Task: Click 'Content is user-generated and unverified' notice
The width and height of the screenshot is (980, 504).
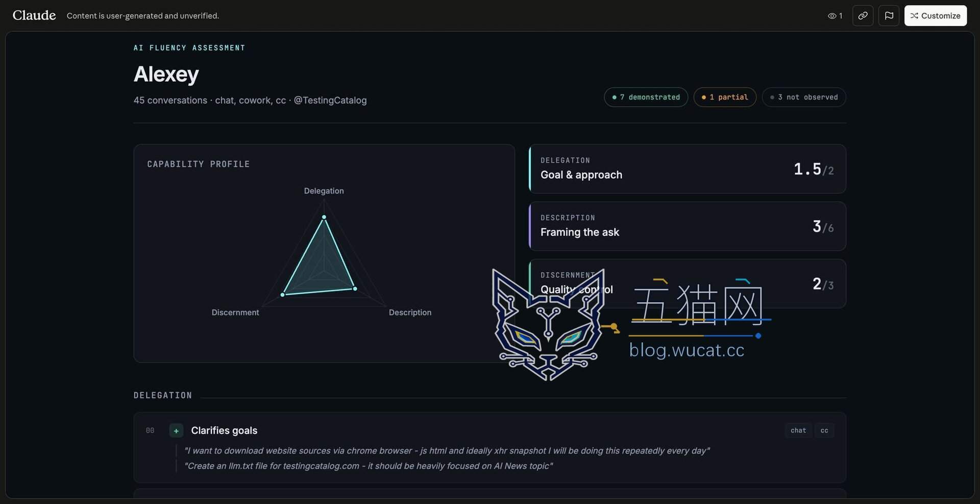Action: pos(143,16)
